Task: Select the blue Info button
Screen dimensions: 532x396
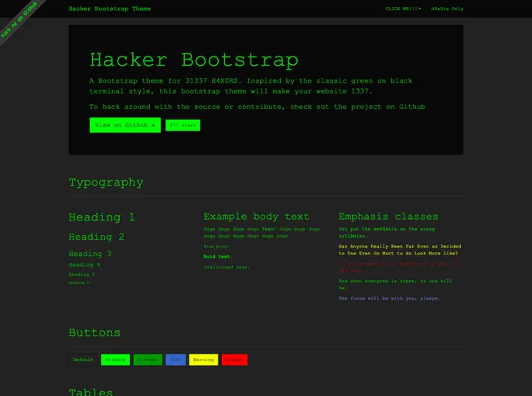Action: click(x=176, y=360)
